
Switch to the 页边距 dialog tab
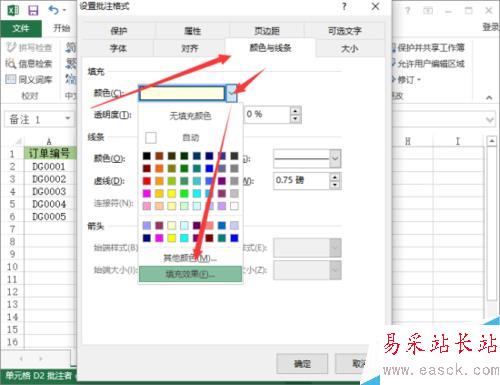click(x=267, y=31)
